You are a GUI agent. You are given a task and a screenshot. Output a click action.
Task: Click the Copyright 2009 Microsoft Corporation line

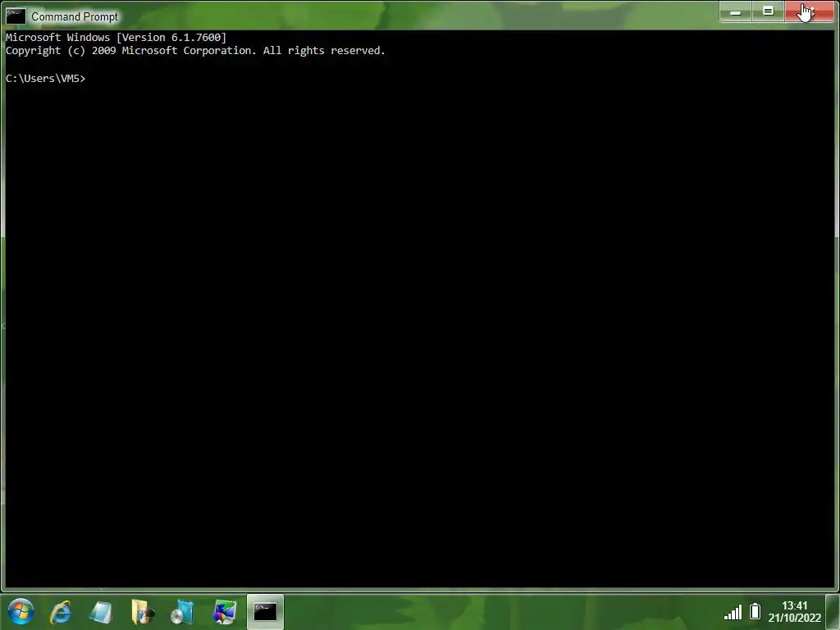pyautogui.click(x=195, y=50)
